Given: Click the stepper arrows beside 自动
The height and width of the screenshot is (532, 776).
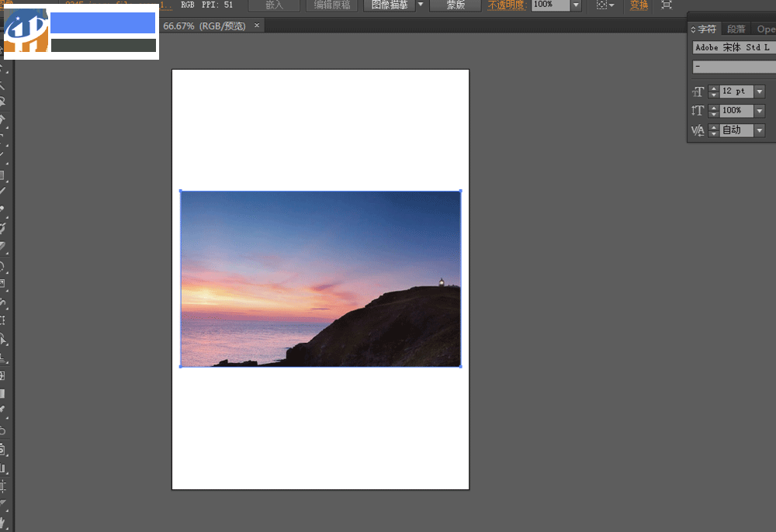Looking at the screenshot, I should (x=714, y=131).
